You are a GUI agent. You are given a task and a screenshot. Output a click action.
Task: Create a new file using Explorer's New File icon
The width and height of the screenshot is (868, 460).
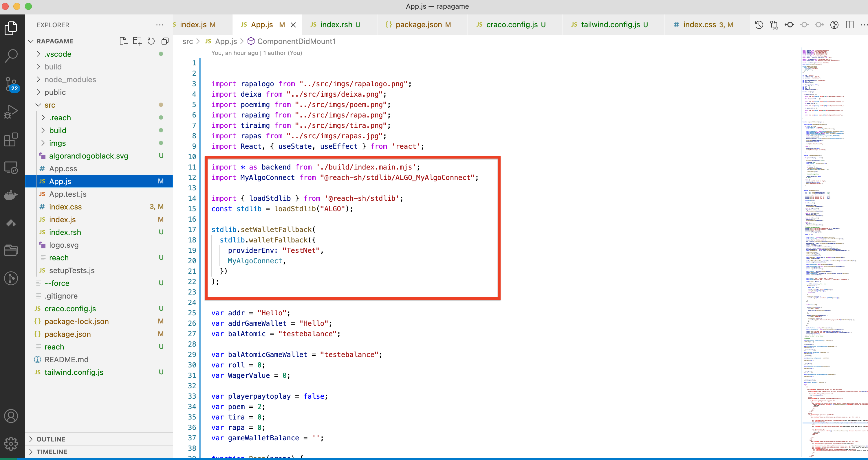pos(123,41)
